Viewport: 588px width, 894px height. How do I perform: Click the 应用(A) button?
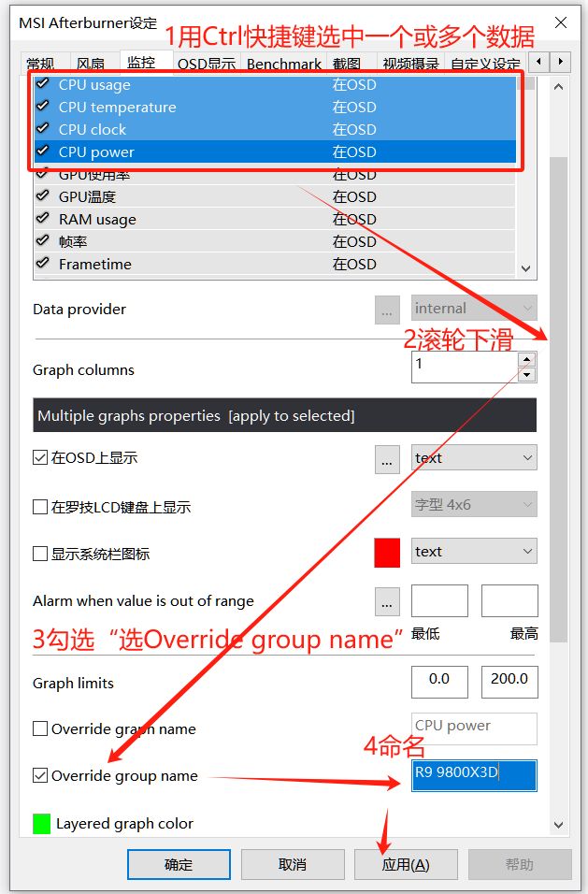[406, 864]
